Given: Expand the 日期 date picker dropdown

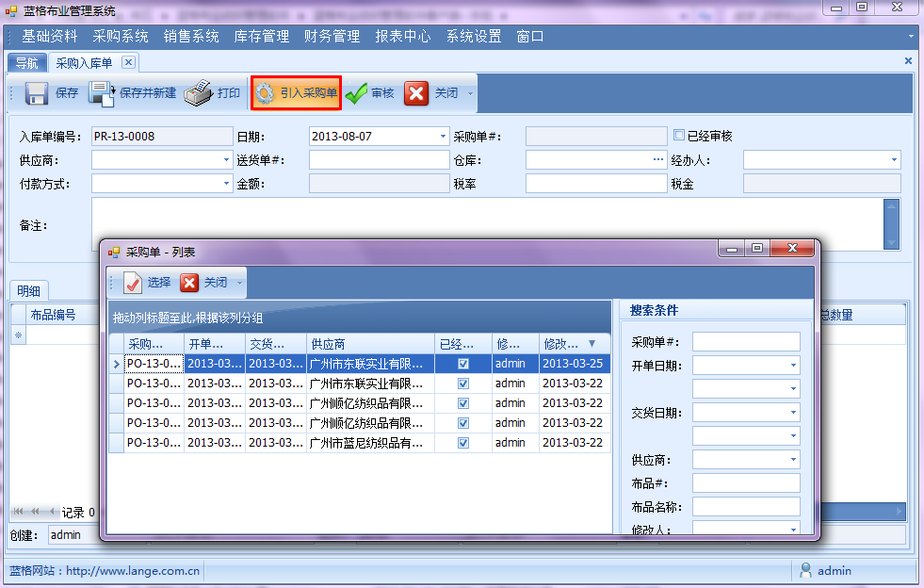Looking at the screenshot, I should pyautogui.click(x=444, y=137).
